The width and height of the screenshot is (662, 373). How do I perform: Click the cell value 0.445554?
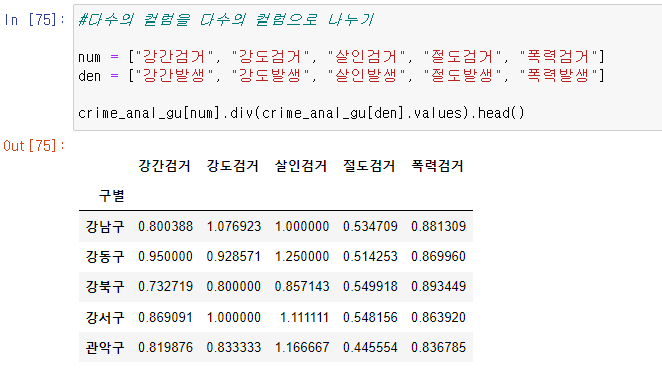(x=370, y=347)
